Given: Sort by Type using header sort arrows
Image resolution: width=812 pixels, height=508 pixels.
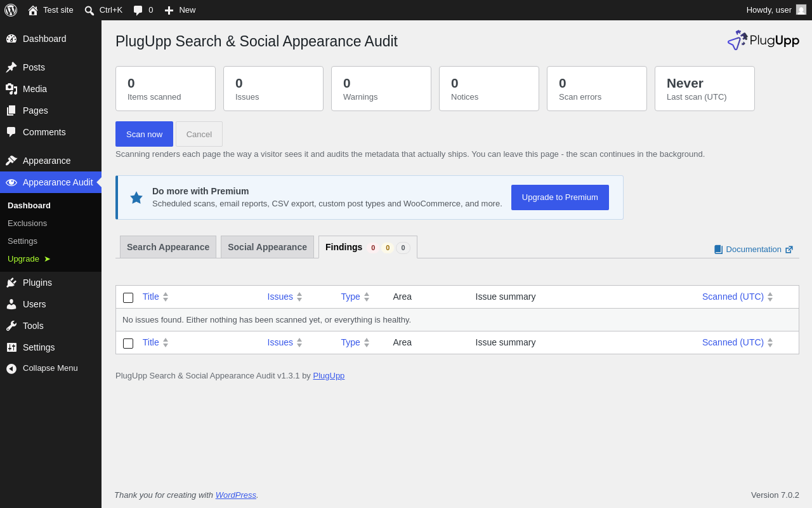Looking at the screenshot, I should point(367,297).
